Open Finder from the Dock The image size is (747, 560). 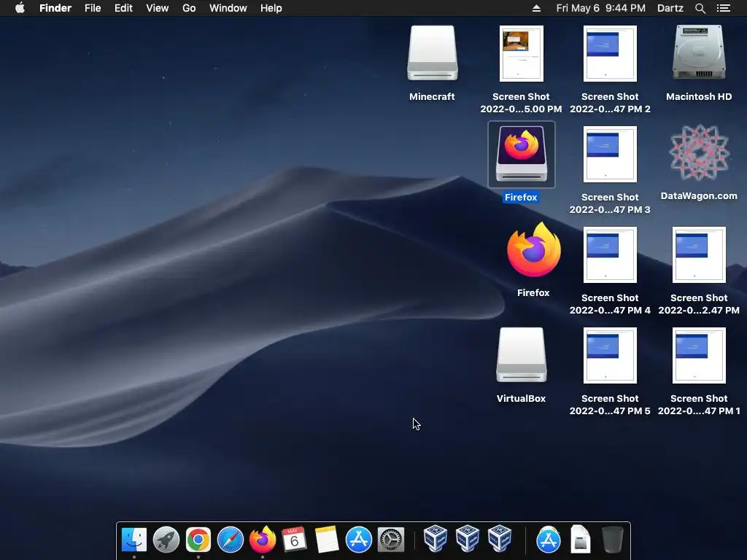click(x=134, y=540)
